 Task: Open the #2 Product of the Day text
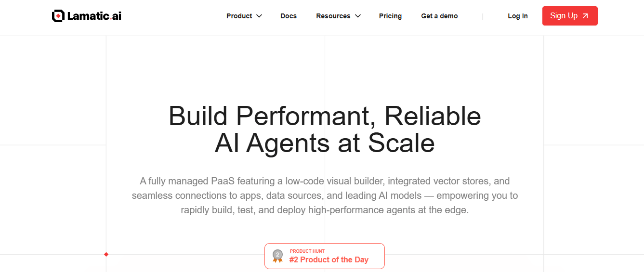pyautogui.click(x=329, y=260)
